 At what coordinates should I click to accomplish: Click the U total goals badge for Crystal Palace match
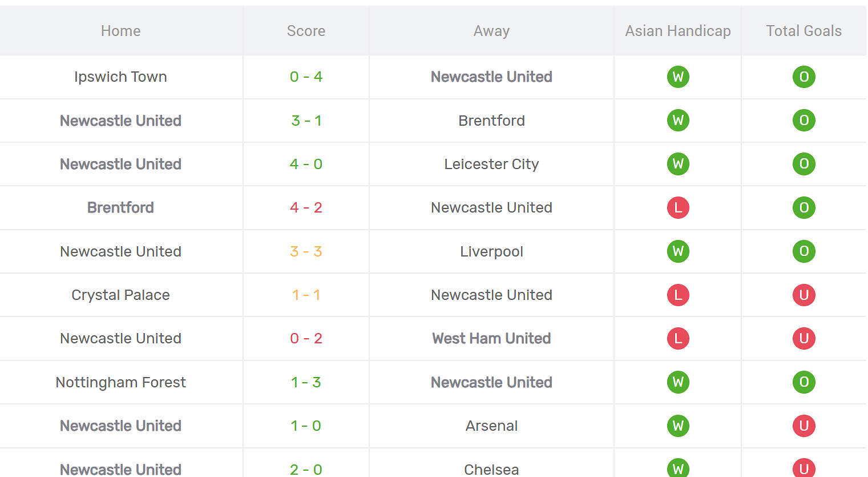click(x=804, y=295)
